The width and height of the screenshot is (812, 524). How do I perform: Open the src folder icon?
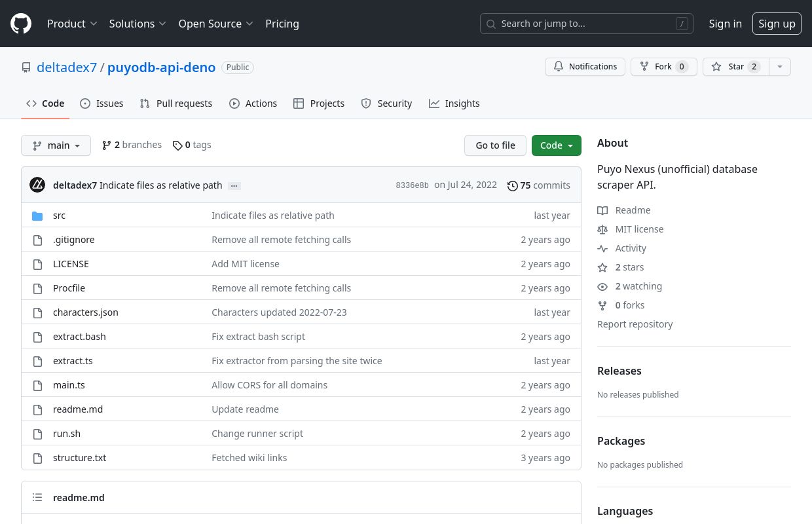point(37,215)
